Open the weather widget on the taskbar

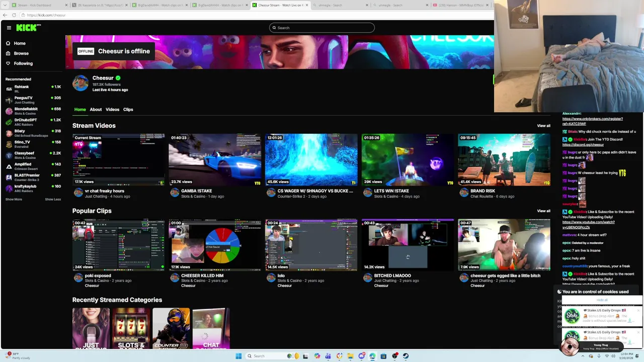pos(18,356)
